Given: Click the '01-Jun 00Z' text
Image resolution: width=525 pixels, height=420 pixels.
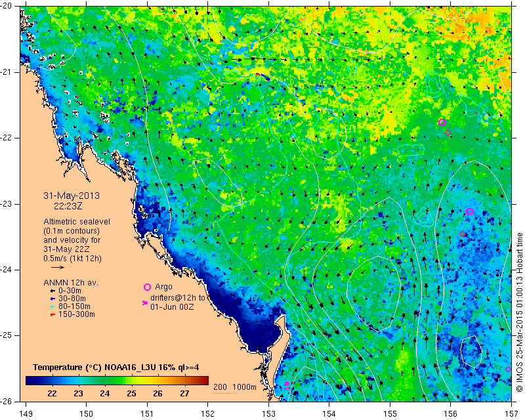Looking at the screenshot, I should tap(172, 306).
